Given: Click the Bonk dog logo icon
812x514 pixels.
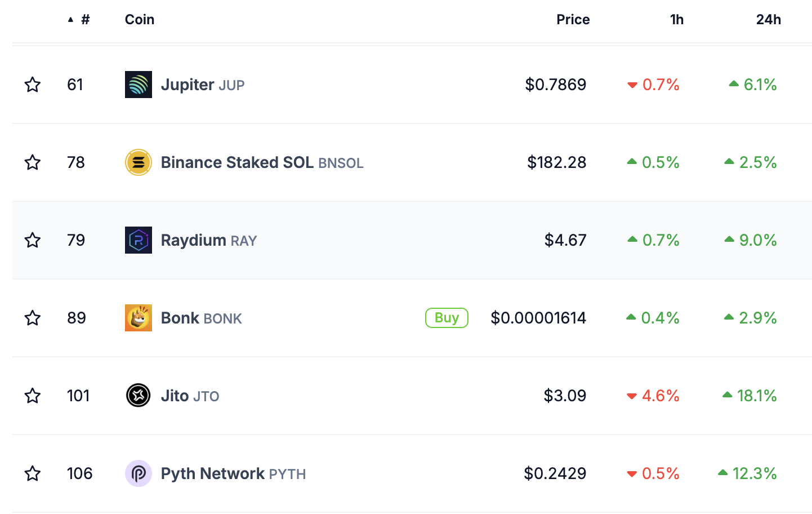Looking at the screenshot, I should click(139, 318).
